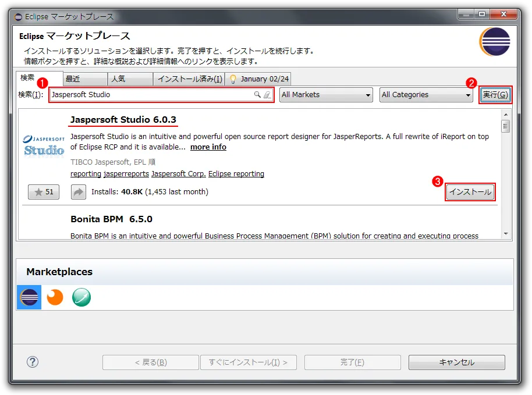The image size is (532, 395).
Task: Open the Jaspersoft Studio 6.0.3 title link
Action: click(x=123, y=120)
